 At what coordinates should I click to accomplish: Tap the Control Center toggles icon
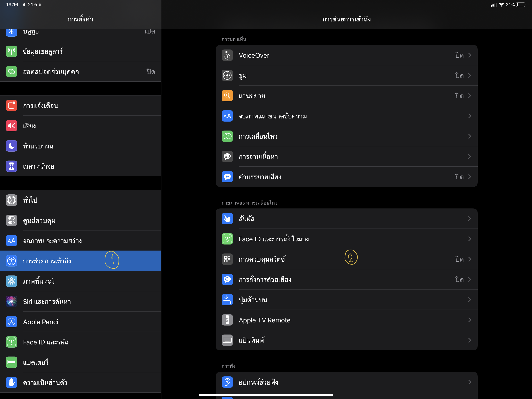pyautogui.click(x=11, y=220)
